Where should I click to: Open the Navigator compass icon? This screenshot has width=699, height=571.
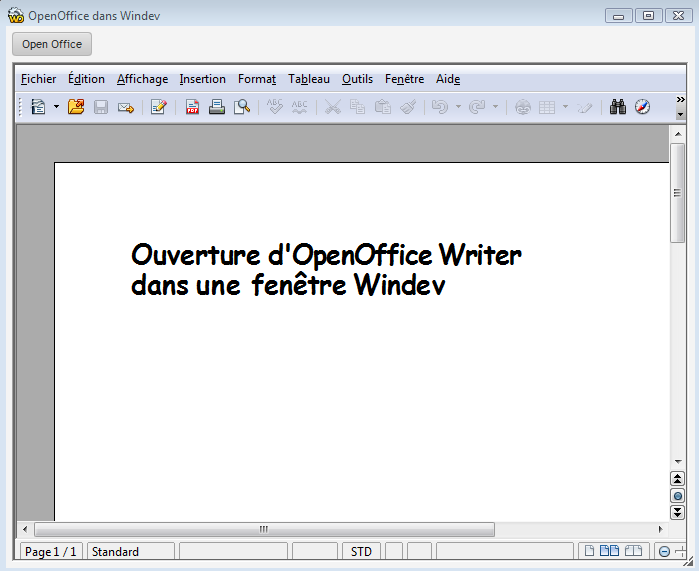tap(642, 107)
